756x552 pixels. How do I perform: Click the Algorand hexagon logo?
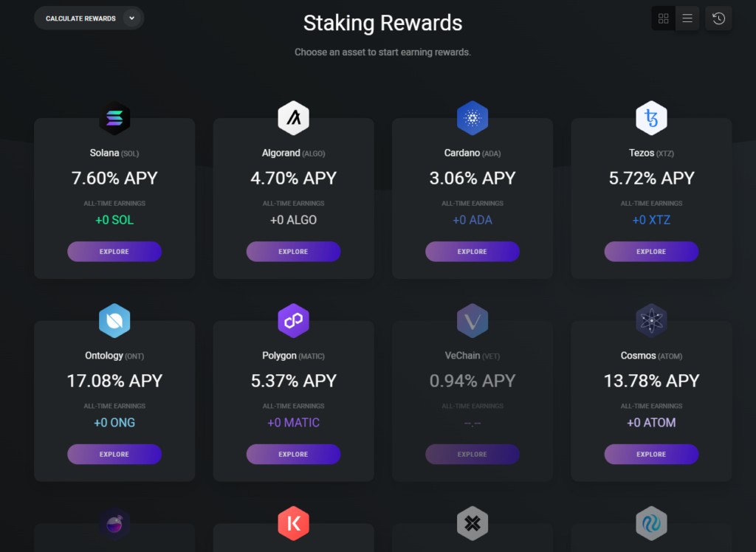pyautogui.click(x=293, y=117)
